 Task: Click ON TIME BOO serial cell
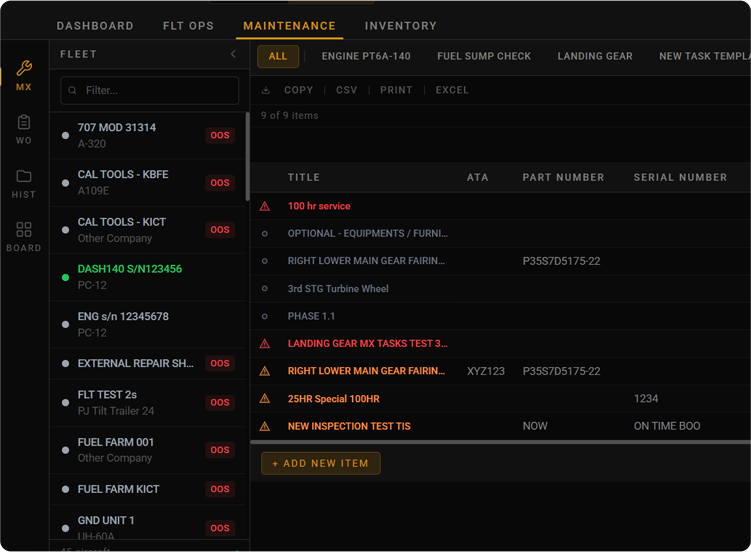click(667, 426)
